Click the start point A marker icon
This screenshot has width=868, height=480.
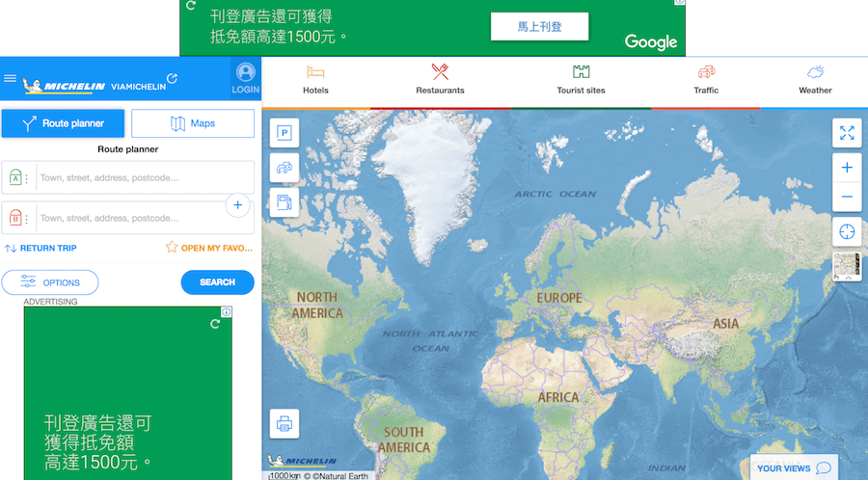click(15, 177)
